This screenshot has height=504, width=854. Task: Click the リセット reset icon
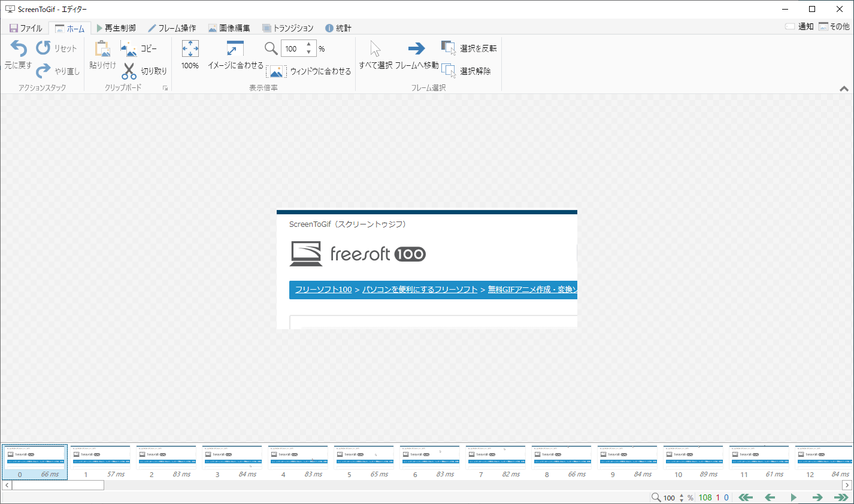pyautogui.click(x=43, y=48)
